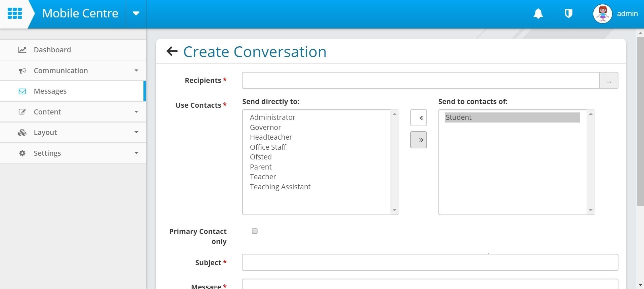Select Student in Send to contacts list

[x=512, y=117]
